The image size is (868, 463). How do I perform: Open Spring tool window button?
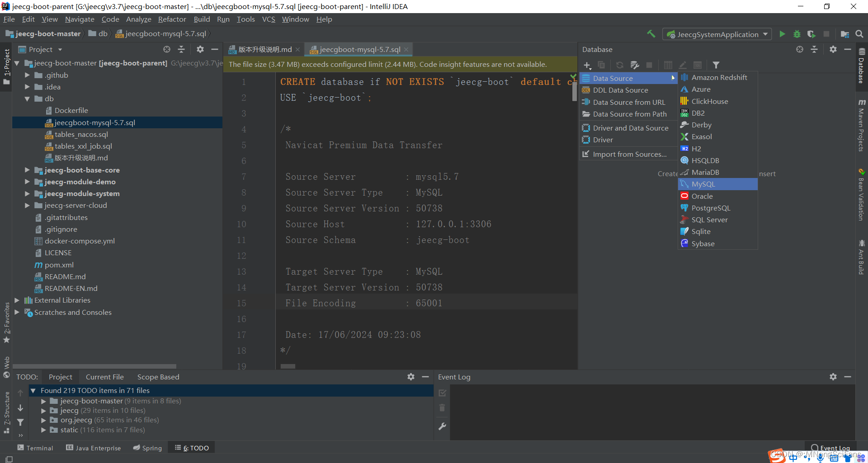pos(147,448)
